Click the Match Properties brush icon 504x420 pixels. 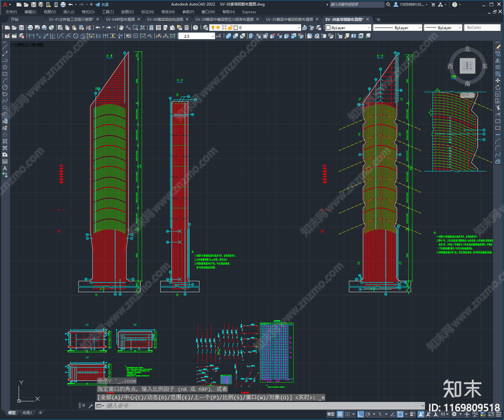pyautogui.click(x=89, y=28)
